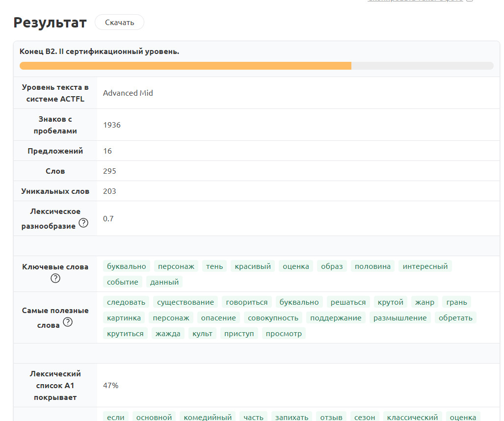This screenshot has width=504, height=421.
Task: Click help icon beside Лексическое разнообразие
Action: pyautogui.click(x=83, y=223)
